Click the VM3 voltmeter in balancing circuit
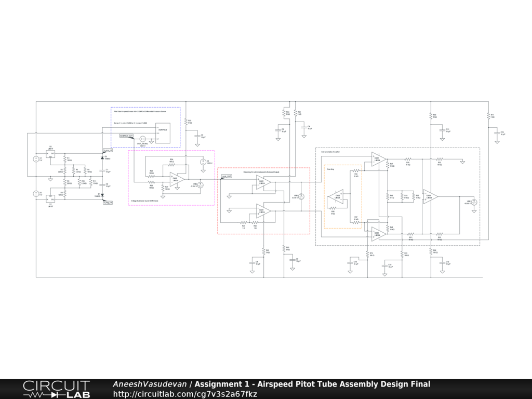Screen dimensions: 532x399 [301, 196]
